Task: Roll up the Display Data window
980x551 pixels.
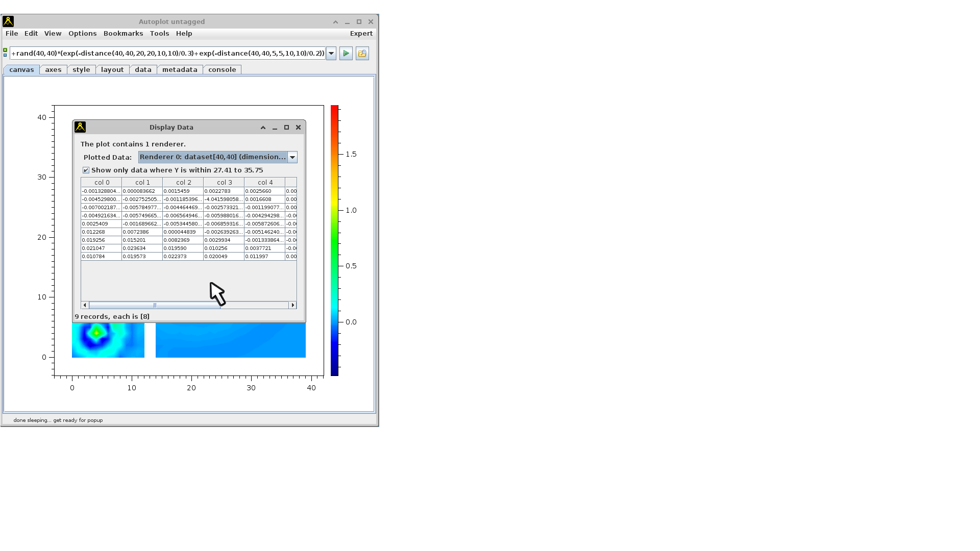Action: [263, 128]
